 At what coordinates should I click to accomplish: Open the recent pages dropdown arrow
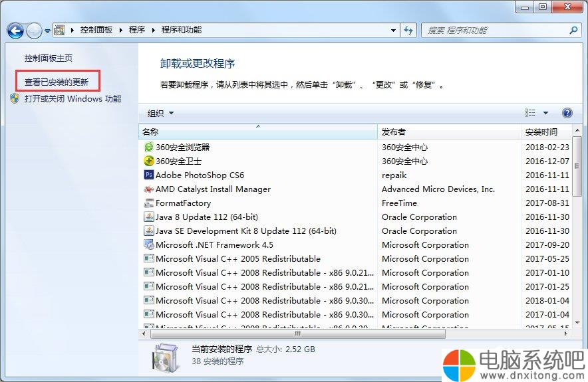(x=47, y=31)
